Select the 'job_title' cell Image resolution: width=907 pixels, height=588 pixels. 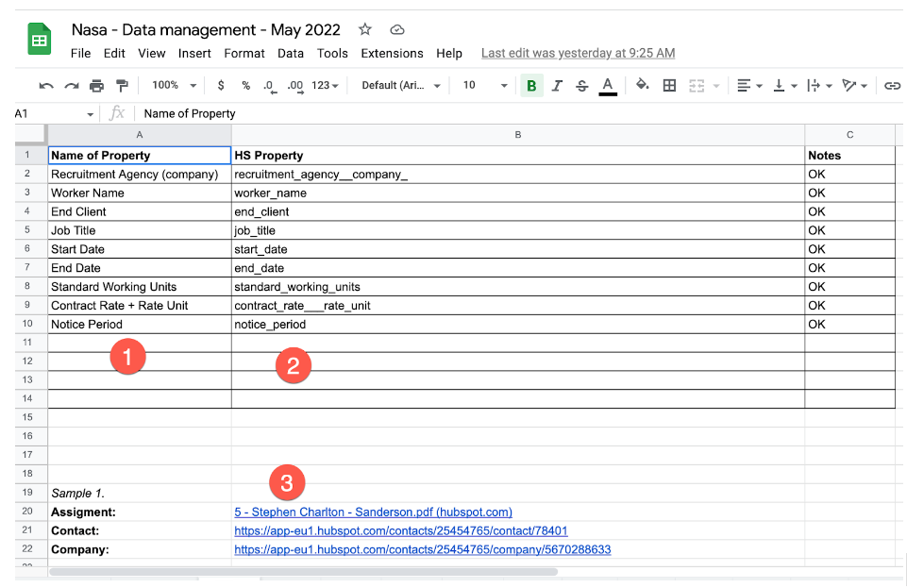point(518,230)
